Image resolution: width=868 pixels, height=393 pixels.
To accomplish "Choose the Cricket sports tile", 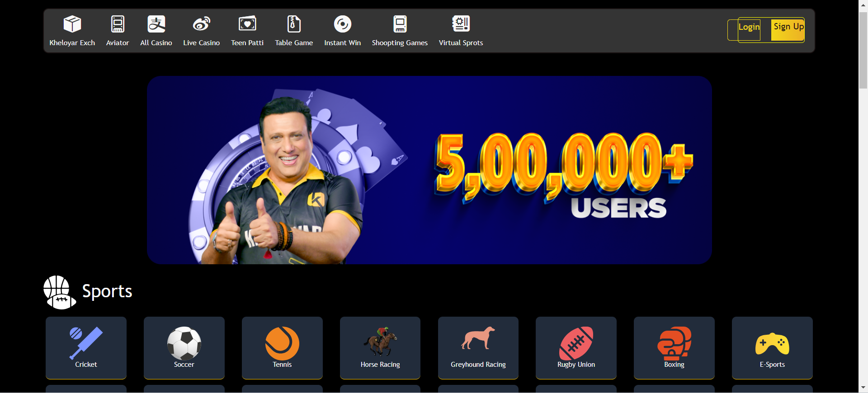I will [x=86, y=347].
